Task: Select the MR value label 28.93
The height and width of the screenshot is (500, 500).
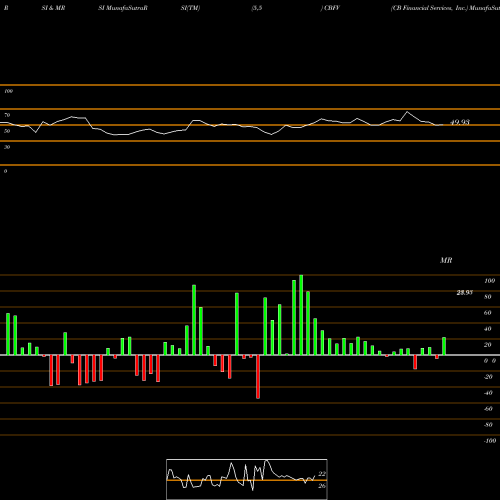Action: pyautogui.click(x=464, y=293)
